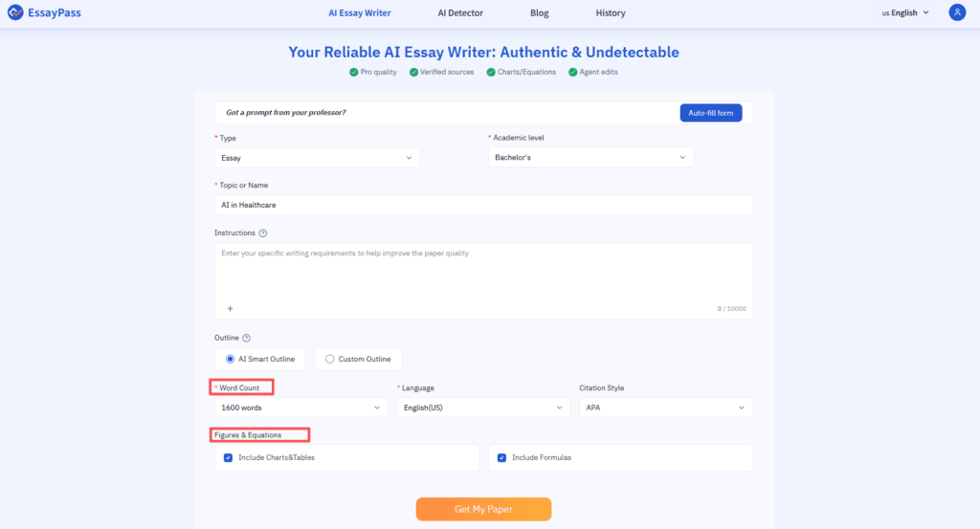
Task: Click the EssayPass logo icon
Action: pyautogui.click(x=15, y=12)
